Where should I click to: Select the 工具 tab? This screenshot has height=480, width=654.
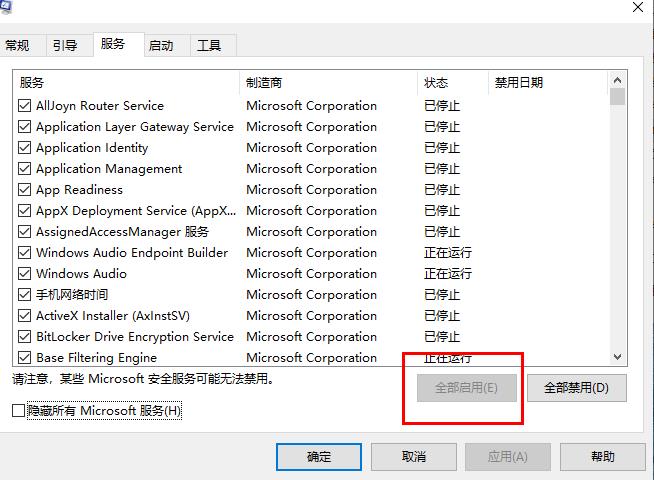click(x=209, y=46)
